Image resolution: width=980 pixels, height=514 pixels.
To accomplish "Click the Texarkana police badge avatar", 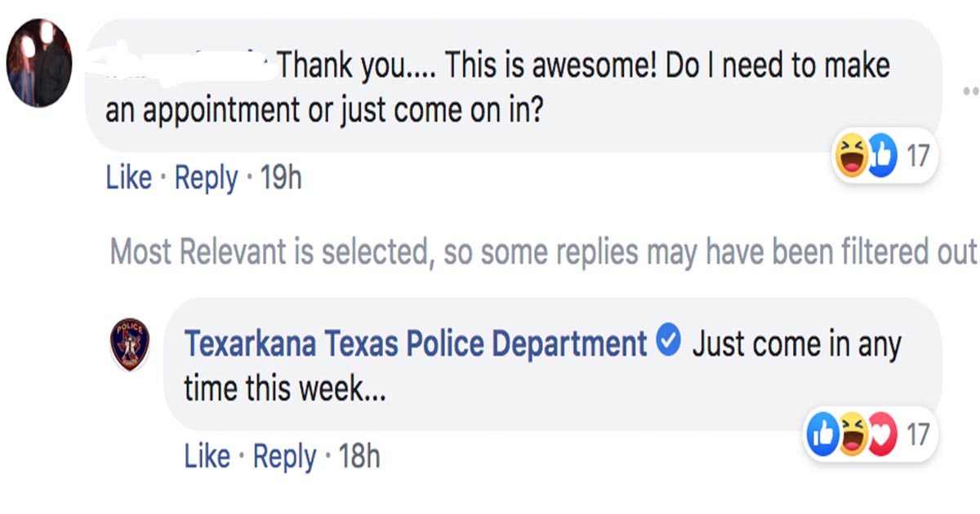I will [x=130, y=345].
